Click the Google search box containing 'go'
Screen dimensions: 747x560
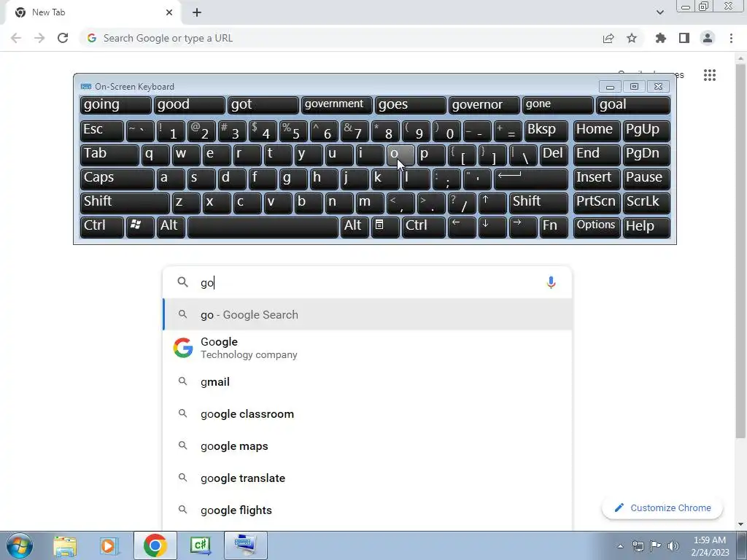368,282
